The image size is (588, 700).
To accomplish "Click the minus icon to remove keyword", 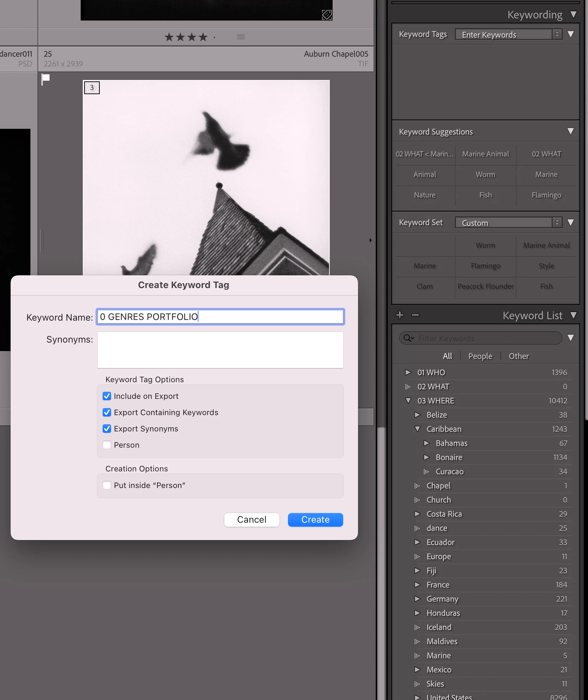I will [415, 315].
